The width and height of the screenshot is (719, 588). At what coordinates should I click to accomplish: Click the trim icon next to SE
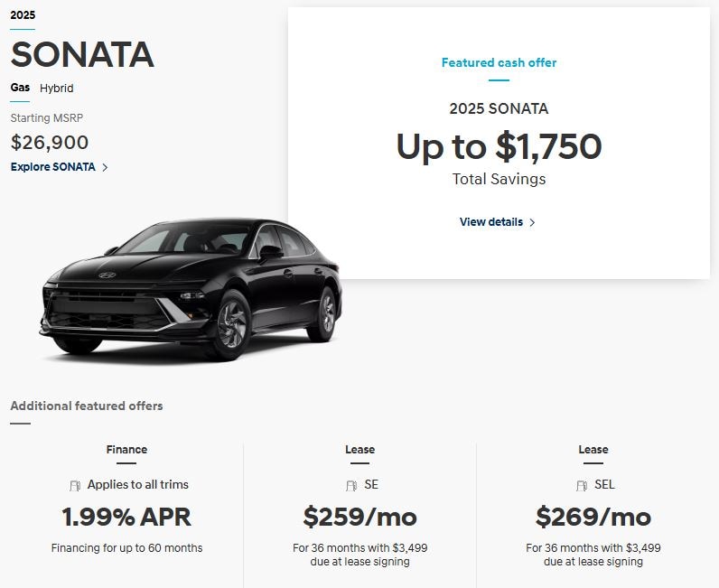352,485
